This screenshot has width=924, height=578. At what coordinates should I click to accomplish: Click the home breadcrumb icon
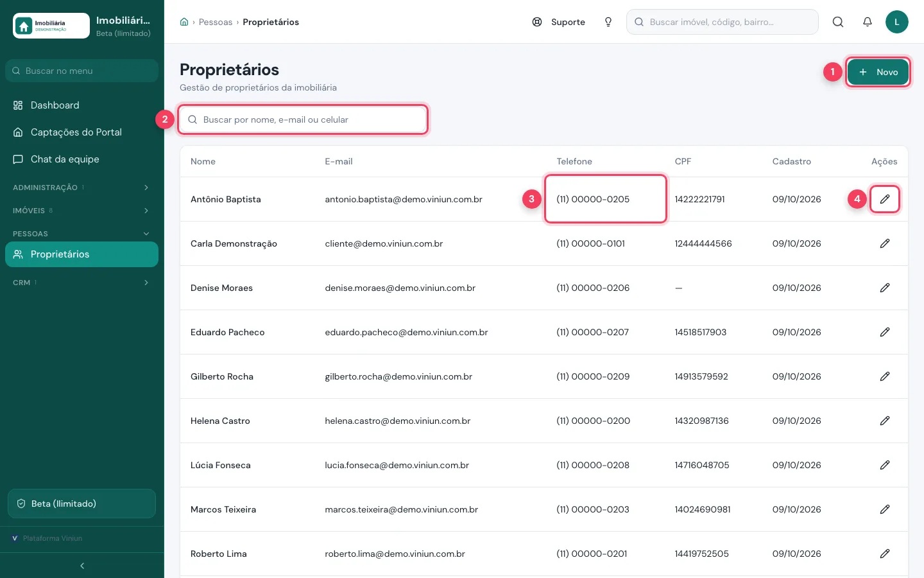(184, 22)
